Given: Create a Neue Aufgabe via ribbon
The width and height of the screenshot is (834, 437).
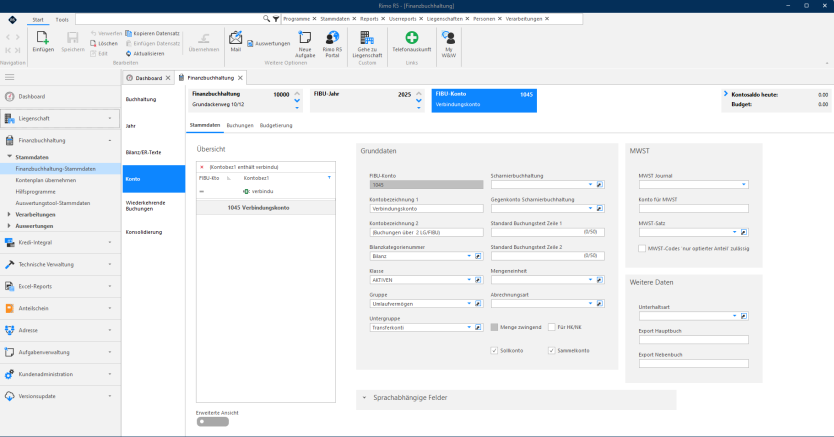Looking at the screenshot, I should coord(305,37).
